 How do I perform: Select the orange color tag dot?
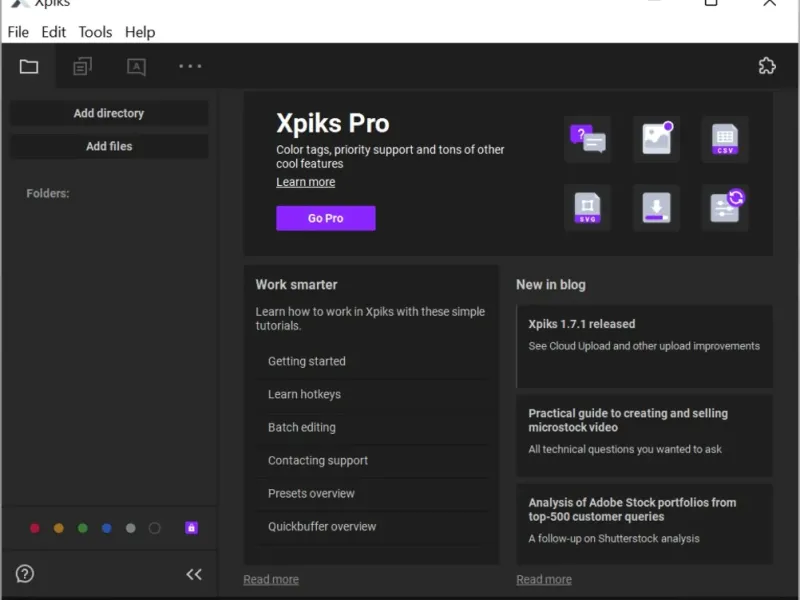coord(59,528)
